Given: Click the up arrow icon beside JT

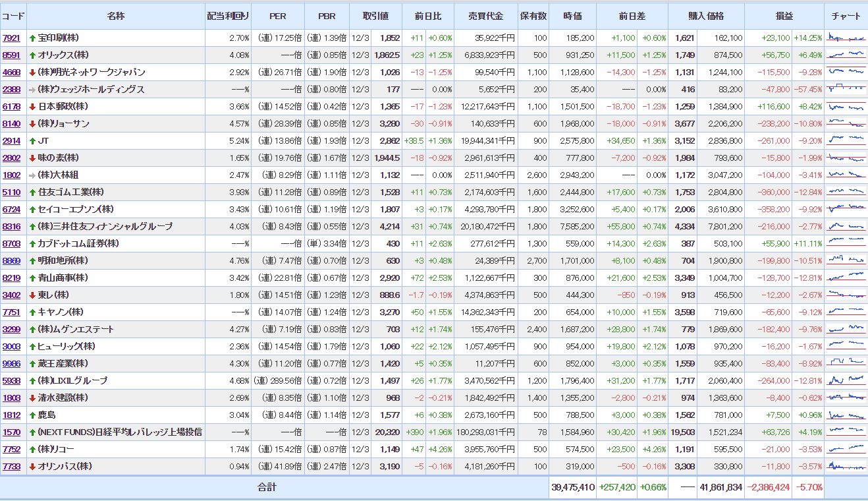Looking at the screenshot, I should [x=32, y=140].
